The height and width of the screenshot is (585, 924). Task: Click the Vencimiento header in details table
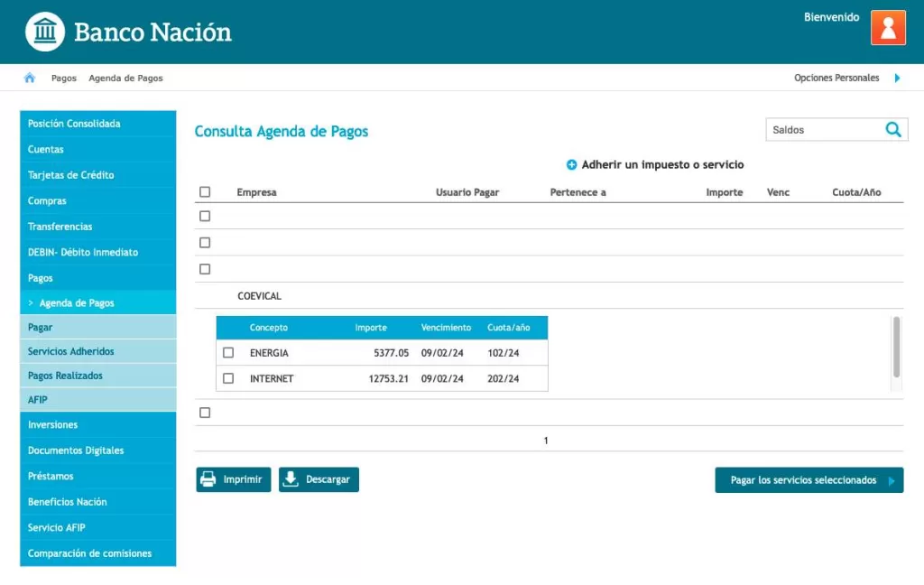(x=446, y=328)
